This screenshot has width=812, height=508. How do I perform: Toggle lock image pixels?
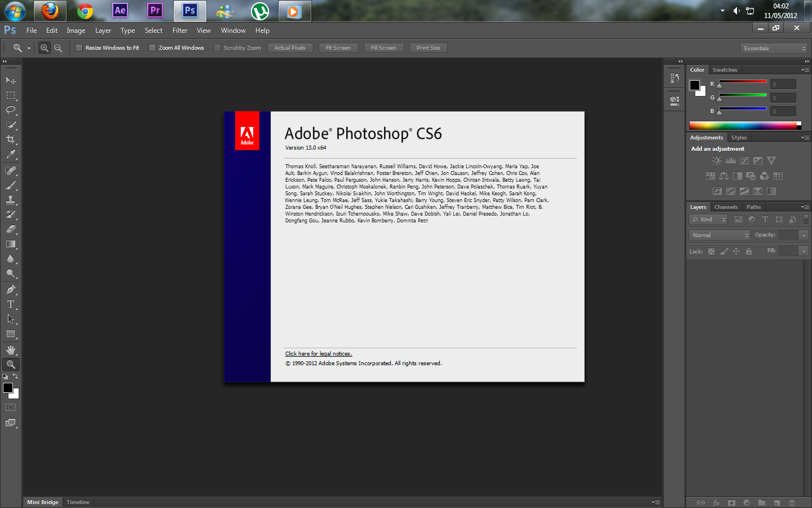(x=724, y=251)
